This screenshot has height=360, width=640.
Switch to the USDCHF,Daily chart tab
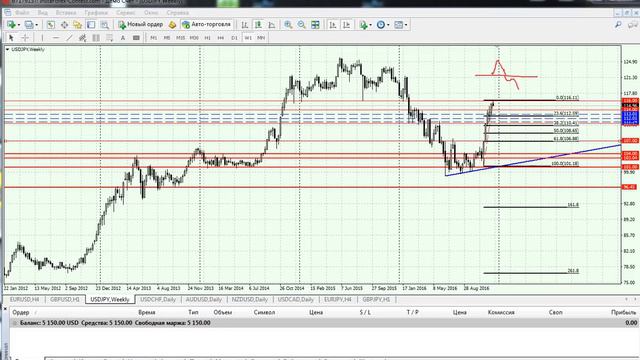(158, 299)
